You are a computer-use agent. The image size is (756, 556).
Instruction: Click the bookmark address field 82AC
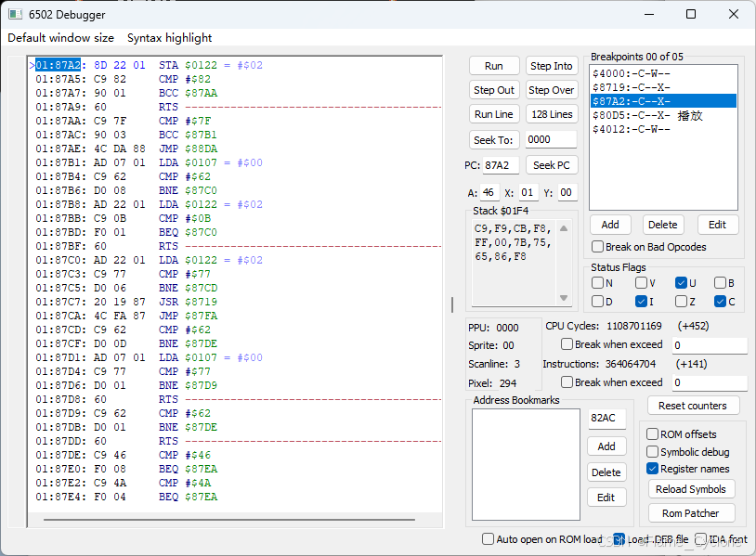click(x=606, y=419)
